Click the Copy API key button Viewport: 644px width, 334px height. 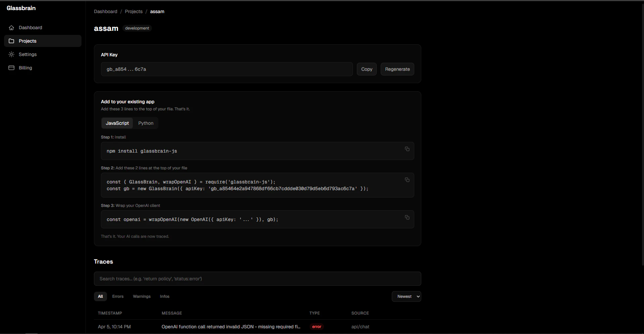(x=367, y=69)
